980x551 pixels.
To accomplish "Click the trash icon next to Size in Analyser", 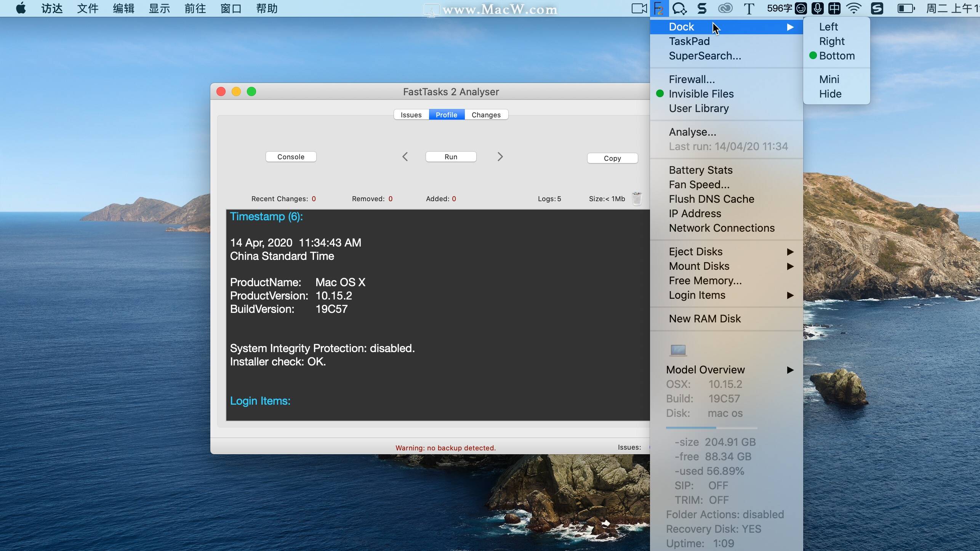I will tap(637, 199).
